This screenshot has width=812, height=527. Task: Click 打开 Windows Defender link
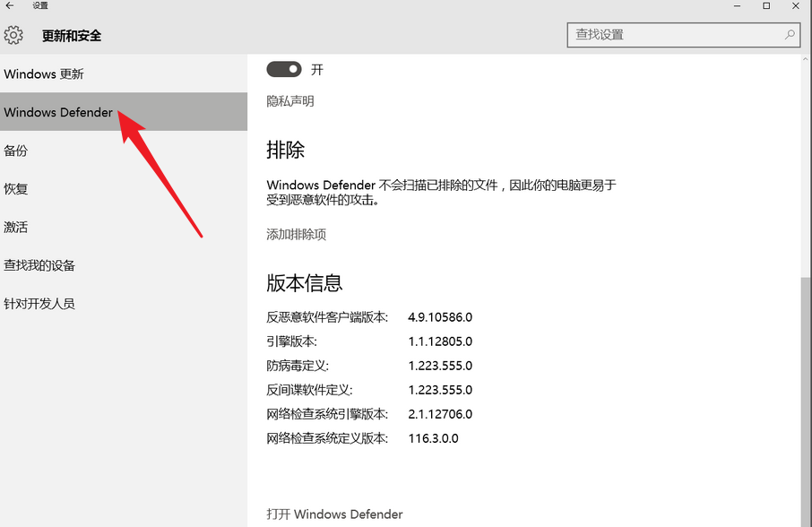coord(334,514)
